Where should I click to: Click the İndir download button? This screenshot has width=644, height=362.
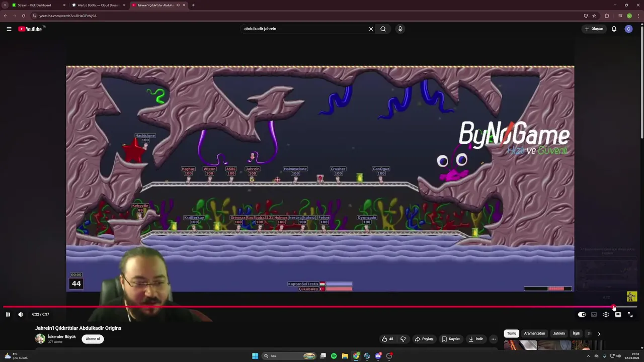click(475, 339)
